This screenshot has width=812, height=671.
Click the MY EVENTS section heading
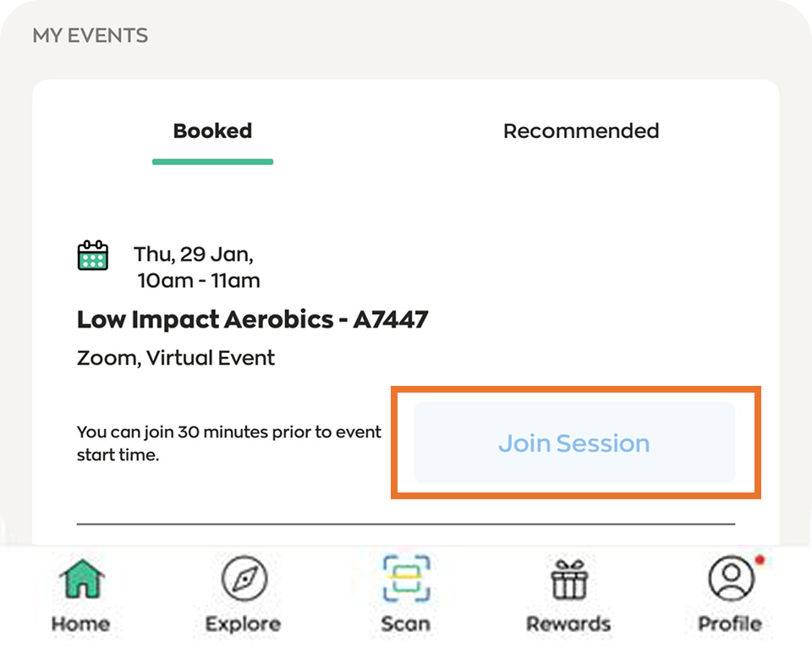click(x=90, y=36)
